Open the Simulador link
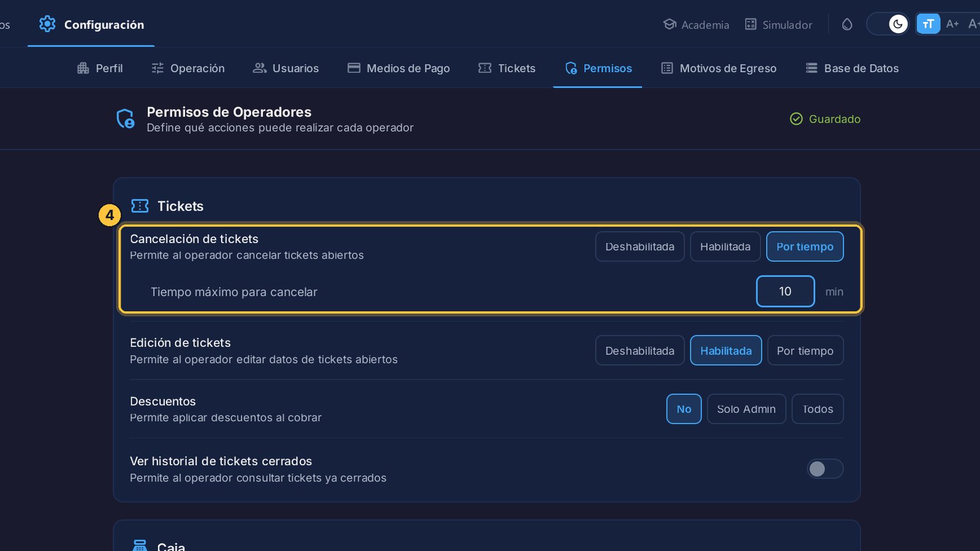This screenshot has height=551, width=980. click(x=778, y=24)
